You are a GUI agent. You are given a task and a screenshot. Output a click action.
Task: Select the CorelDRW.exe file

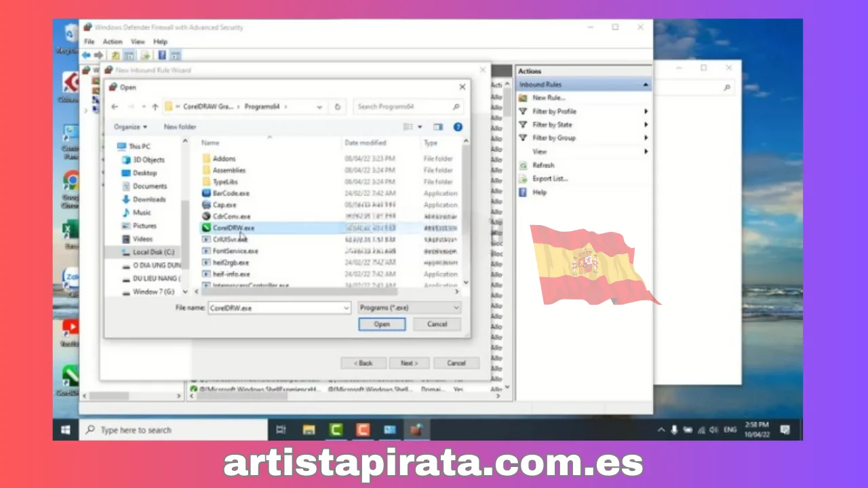point(233,228)
